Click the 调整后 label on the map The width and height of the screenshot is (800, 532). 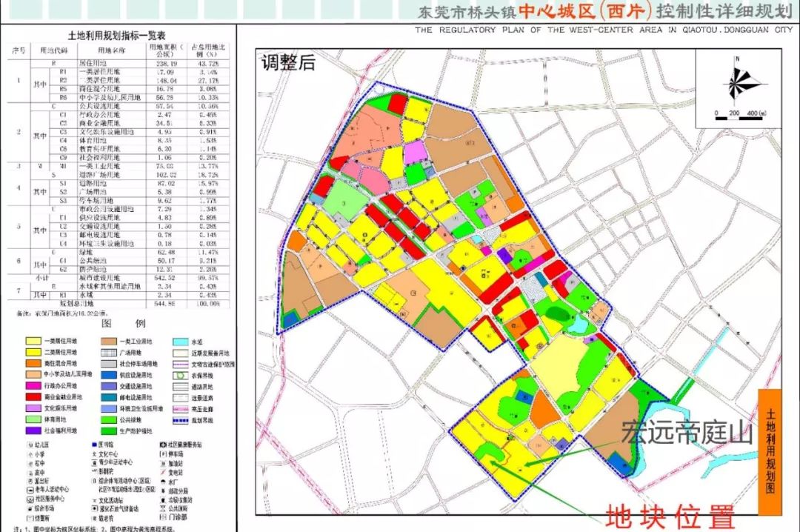point(289,61)
